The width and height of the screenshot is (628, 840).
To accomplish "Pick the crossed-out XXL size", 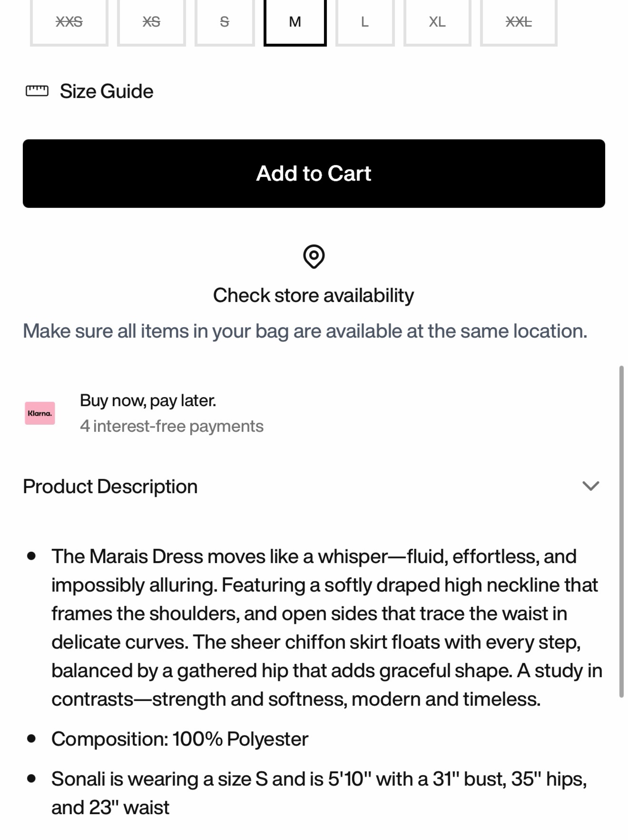I will coord(519,22).
